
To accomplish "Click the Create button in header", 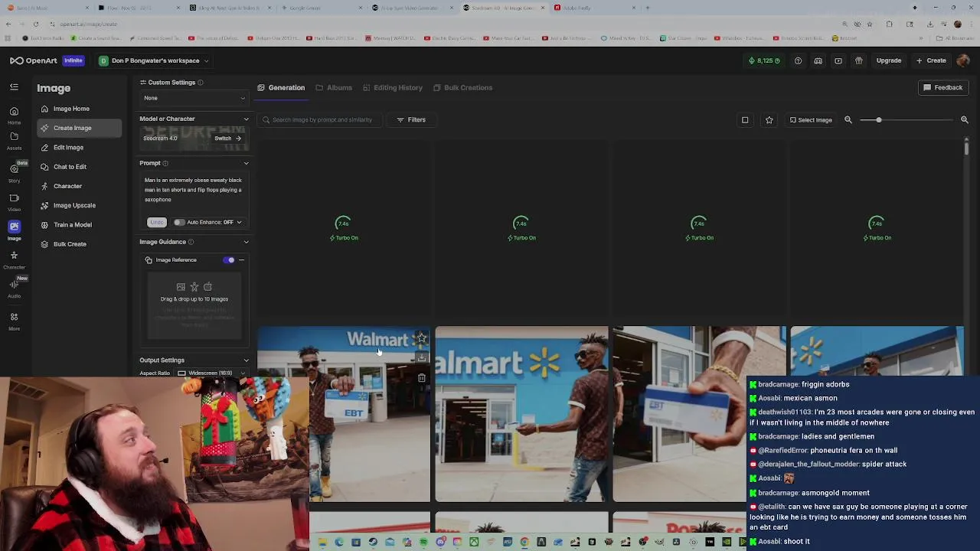I will tap(931, 60).
